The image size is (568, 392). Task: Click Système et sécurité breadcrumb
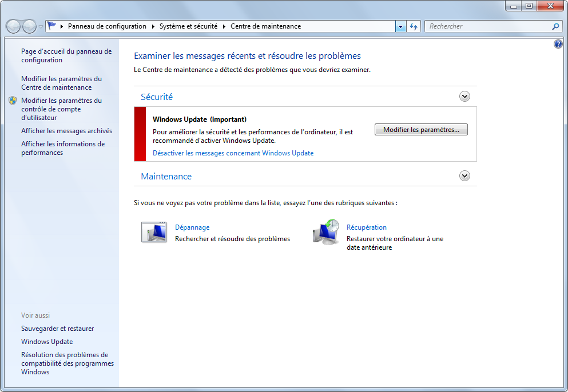pos(188,26)
